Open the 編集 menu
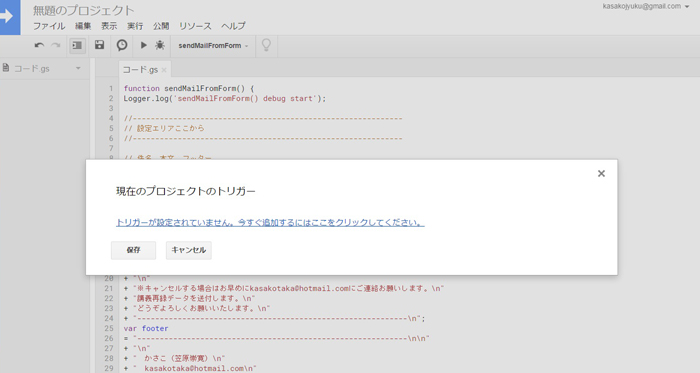 (83, 26)
